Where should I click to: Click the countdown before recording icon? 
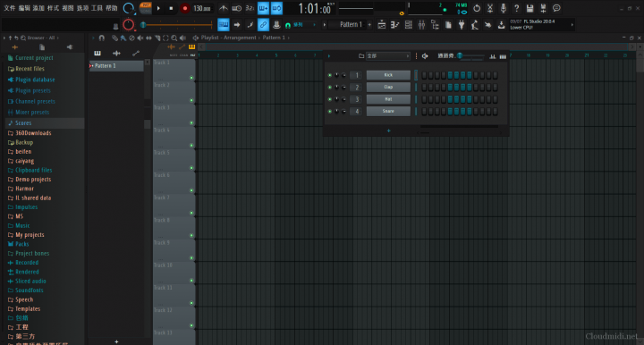pyautogui.click(x=250, y=8)
